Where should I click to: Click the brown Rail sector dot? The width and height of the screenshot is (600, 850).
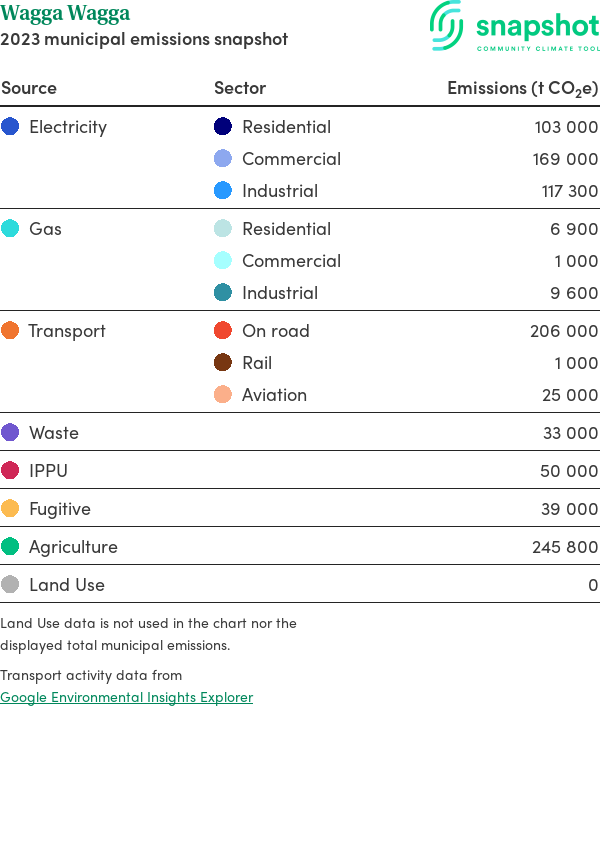(x=223, y=363)
